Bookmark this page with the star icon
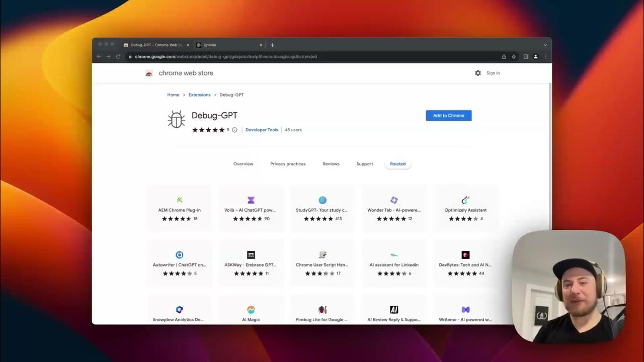 pos(514,57)
